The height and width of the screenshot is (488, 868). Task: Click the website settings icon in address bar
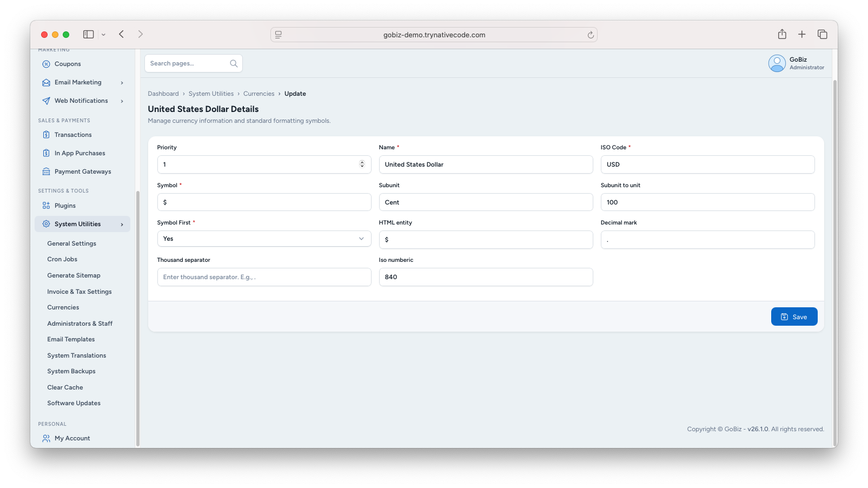pyautogui.click(x=279, y=35)
